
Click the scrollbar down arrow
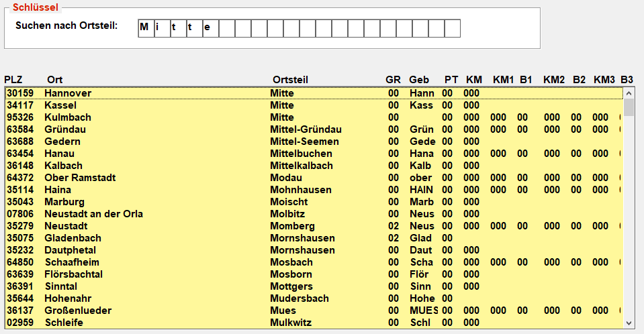click(x=629, y=323)
